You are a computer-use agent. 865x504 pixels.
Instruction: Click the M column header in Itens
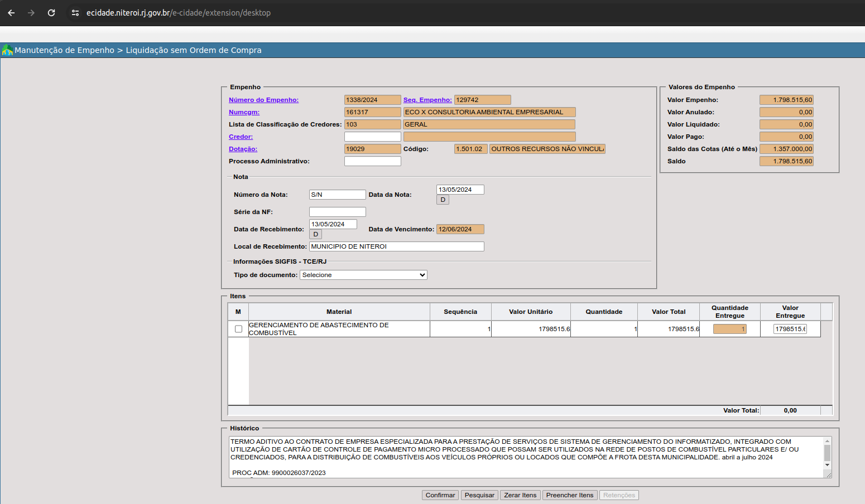(x=238, y=312)
